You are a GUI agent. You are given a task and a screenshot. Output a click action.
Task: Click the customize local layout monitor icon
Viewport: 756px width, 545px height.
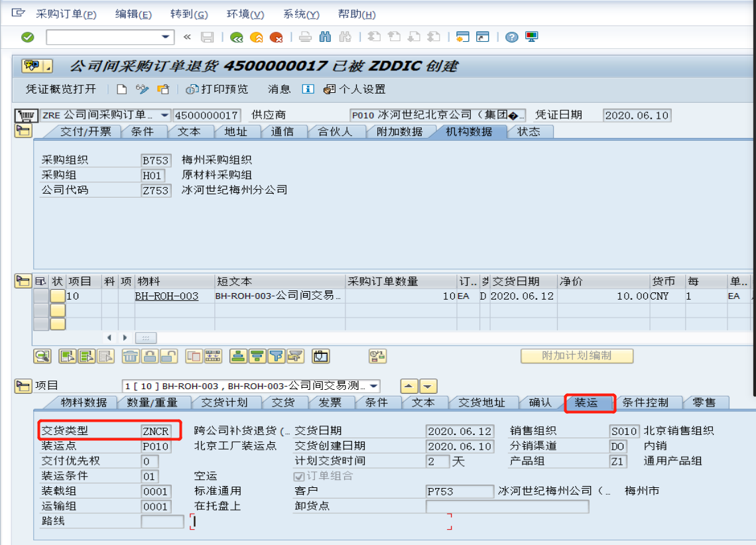[532, 37]
